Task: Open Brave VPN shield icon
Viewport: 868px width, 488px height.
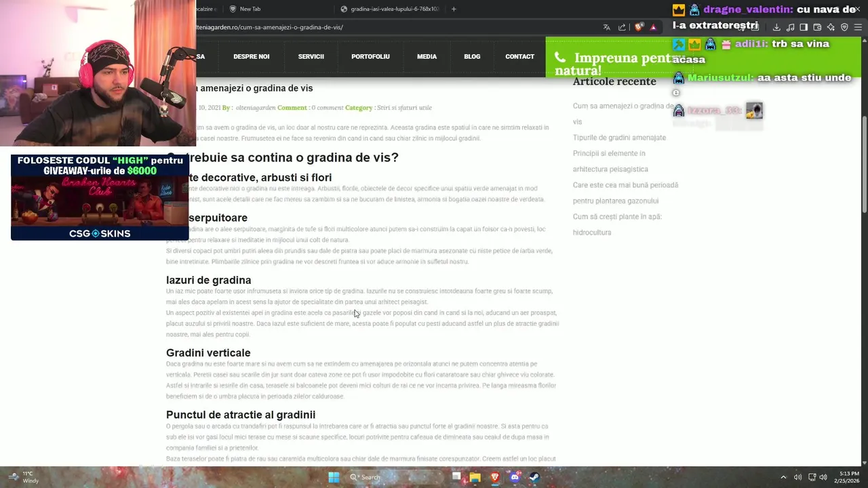Action: 844,27
